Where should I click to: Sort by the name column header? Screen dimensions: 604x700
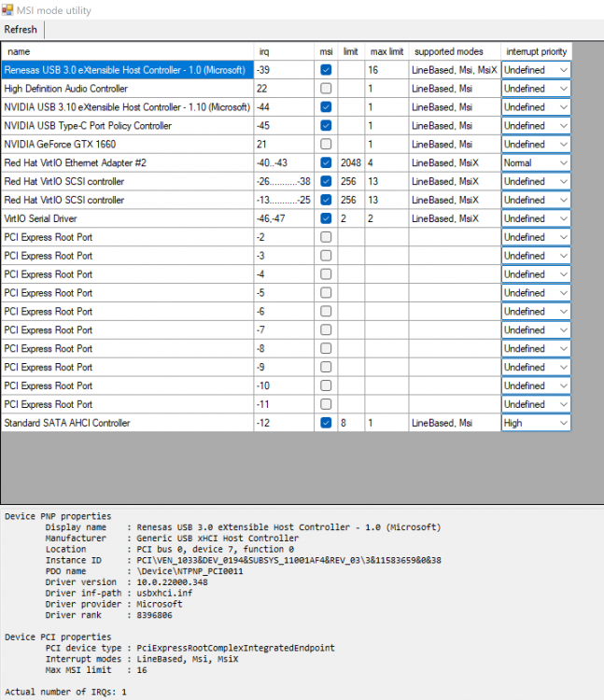(x=128, y=51)
